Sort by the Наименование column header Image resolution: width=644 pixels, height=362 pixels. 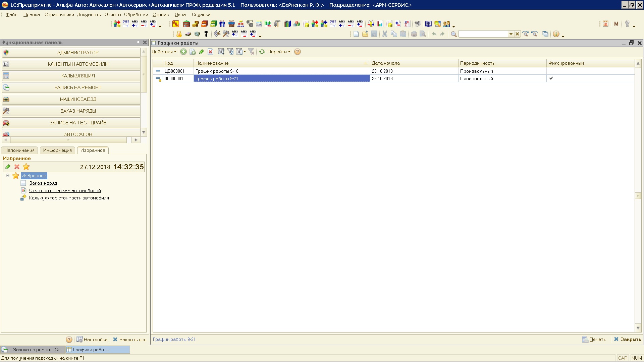click(x=282, y=63)
